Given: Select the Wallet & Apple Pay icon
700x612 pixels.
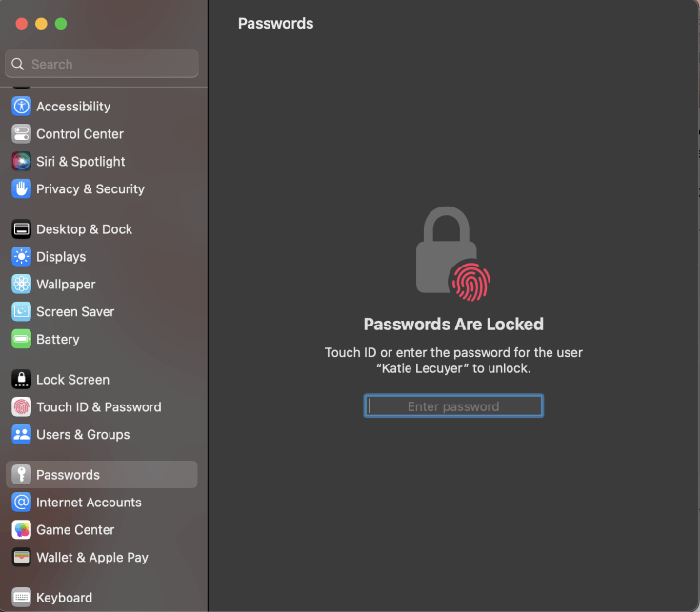Looking at the screenshot, I should (x=21, y=558).
